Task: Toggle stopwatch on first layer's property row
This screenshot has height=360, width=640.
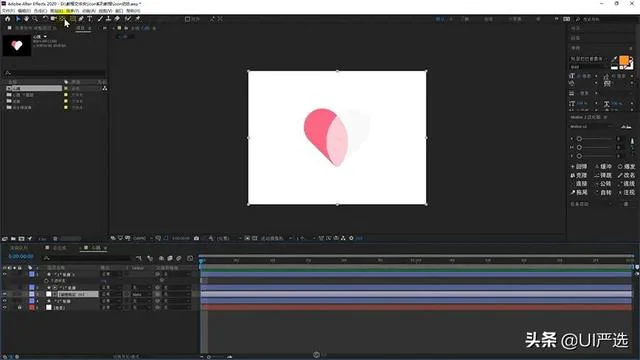Action: [46, 281]
